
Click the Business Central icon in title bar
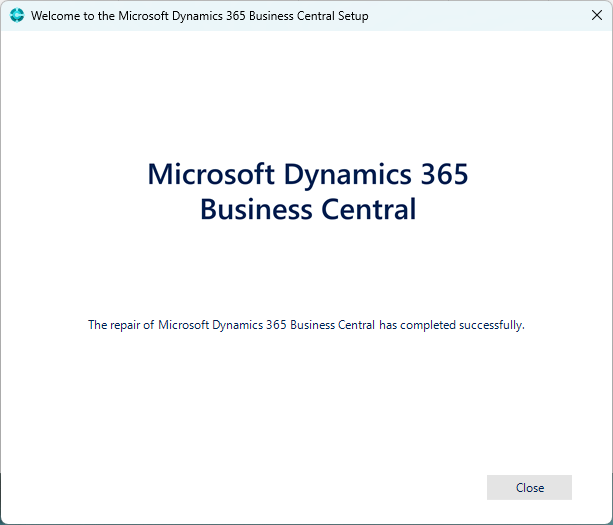(x=17, y=16)
